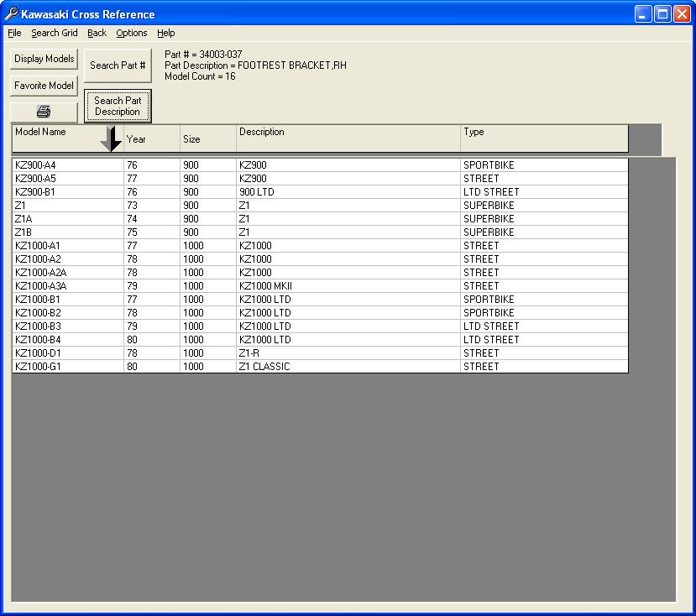The image size is (696, 616).
Task: Click the '900 LTD' description cell
Action: tap(348, 191)
